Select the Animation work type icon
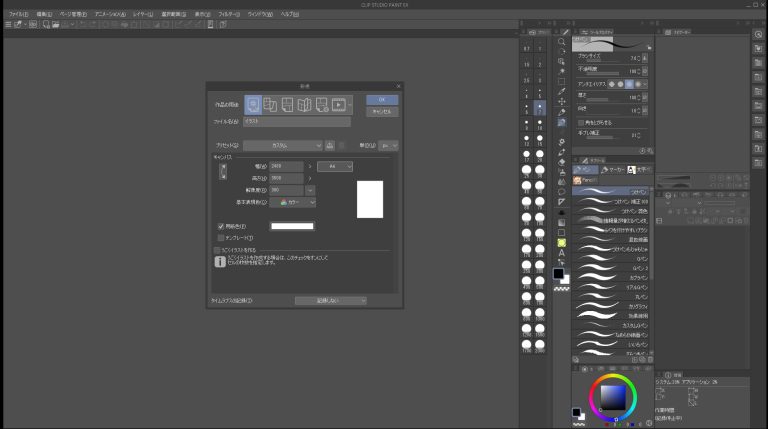The width and height of the screenshot is (768, 429). tap(339, 104)
